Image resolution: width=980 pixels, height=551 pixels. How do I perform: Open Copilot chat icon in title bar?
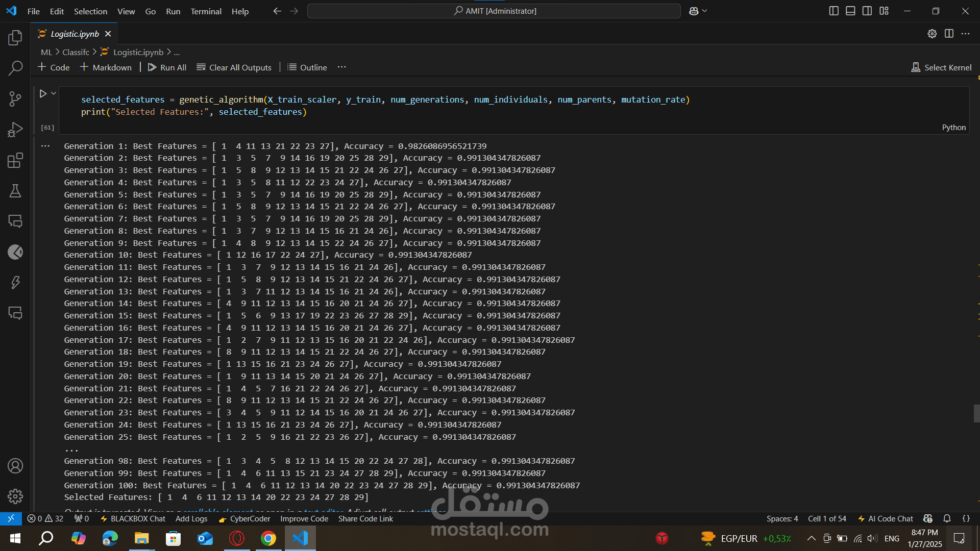click(694, 11)
